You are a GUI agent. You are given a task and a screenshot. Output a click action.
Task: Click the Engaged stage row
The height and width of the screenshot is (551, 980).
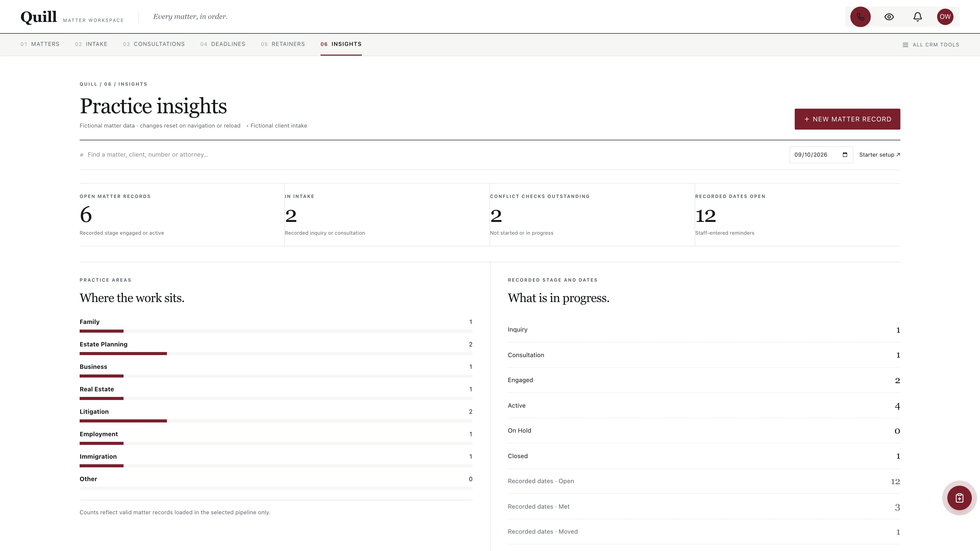pyautogui.click(x=704, y=380)
